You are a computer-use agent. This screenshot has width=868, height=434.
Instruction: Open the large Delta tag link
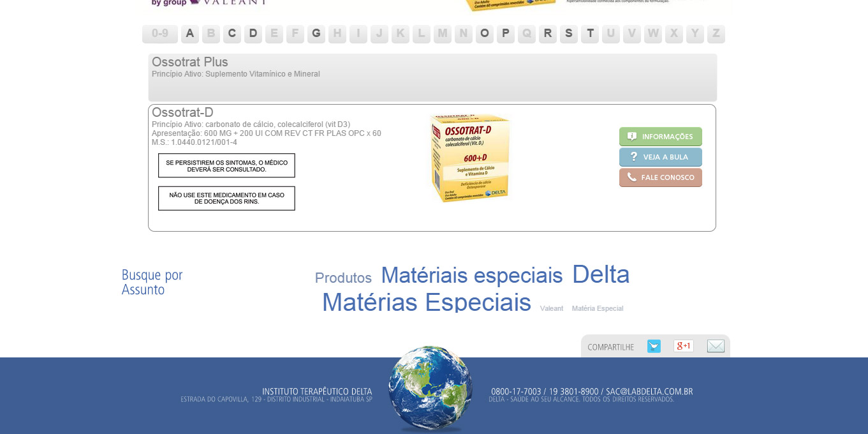tap(601, 274)
